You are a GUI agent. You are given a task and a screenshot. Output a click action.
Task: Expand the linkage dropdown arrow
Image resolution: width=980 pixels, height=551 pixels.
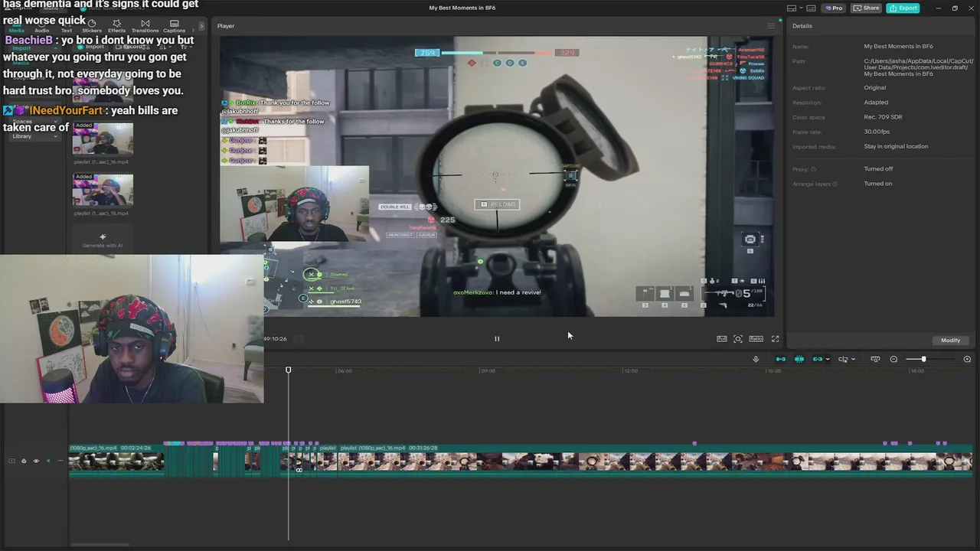(x=828, y=359)
